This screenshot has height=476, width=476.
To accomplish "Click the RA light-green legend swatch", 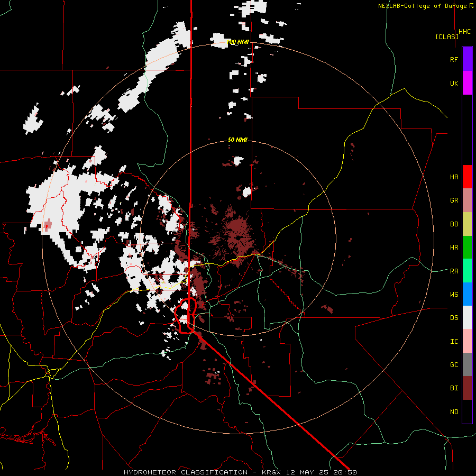I will [467, 271].
